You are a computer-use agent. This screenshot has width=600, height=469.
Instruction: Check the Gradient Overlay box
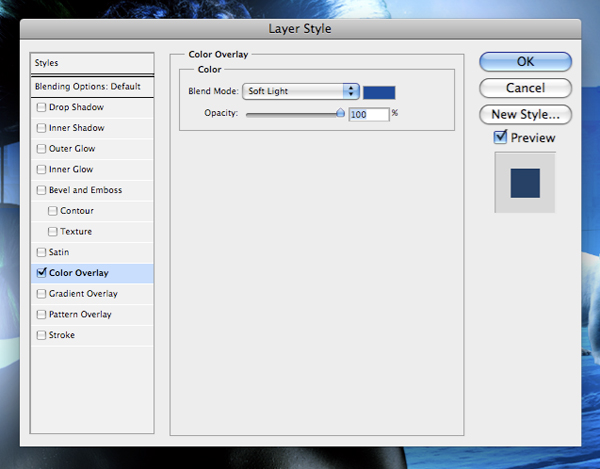(41, 294)
